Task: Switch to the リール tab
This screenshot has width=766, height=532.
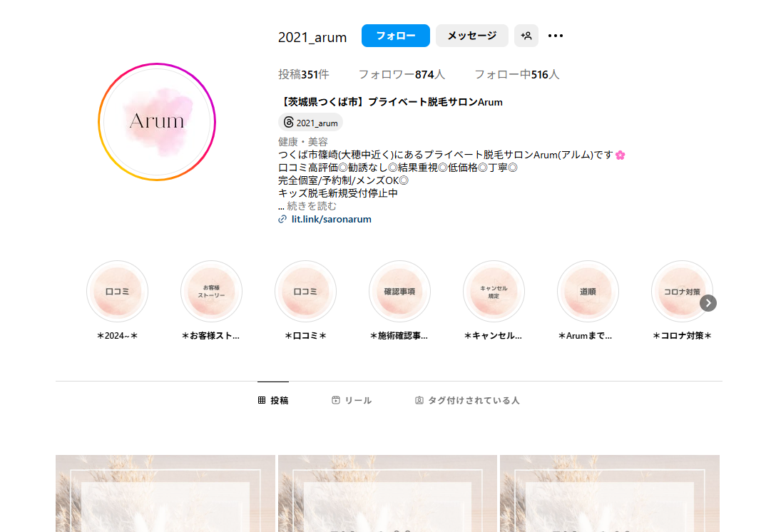Action: 351,400
